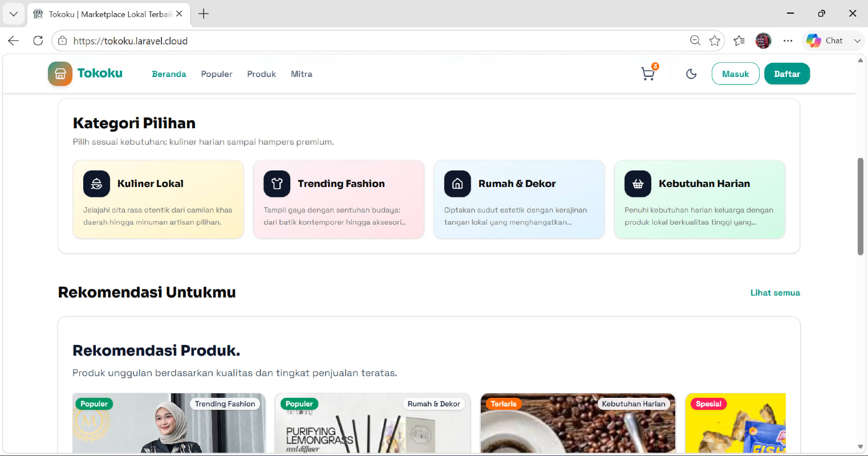The width and height of the screenshot is (868, 456).
Task: Open the Purifying Lemongrass diffuser thumbnail
Action: coord(373,423)
